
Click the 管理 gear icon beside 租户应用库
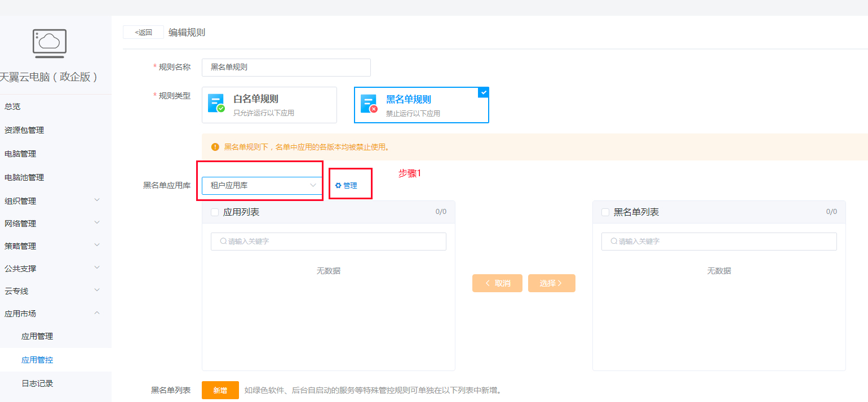338,185
